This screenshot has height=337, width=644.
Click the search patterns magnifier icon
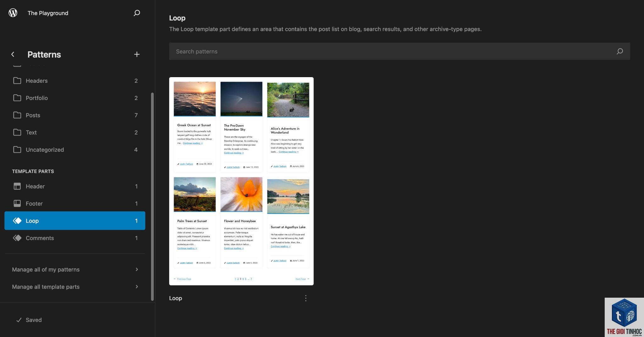(620, 51)
